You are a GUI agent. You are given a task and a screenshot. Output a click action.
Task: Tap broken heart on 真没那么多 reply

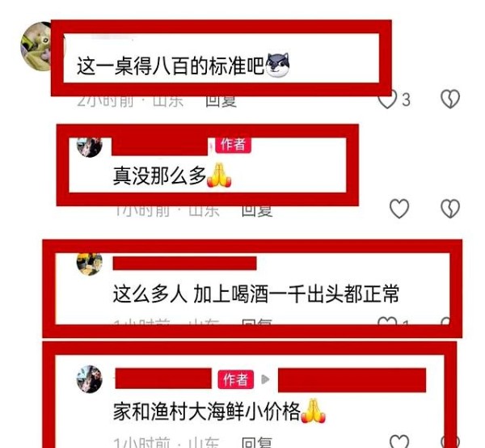coord(450,208)
